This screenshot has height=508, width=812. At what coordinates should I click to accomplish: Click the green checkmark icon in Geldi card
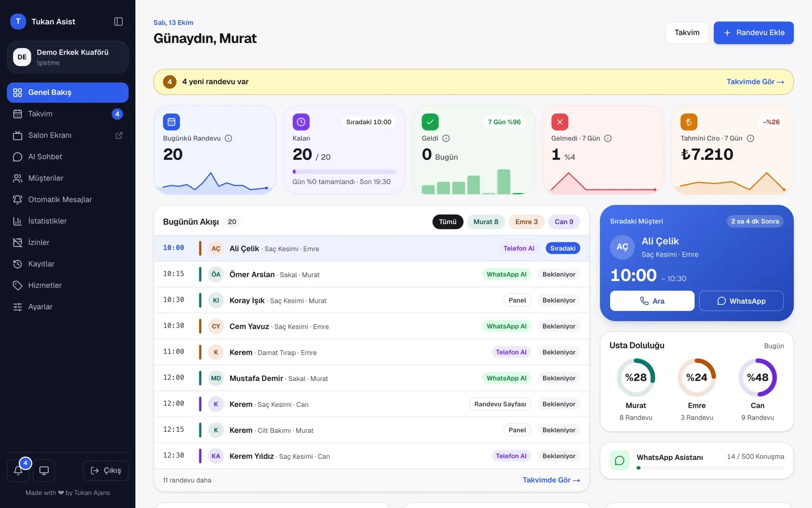pyautogui.click(x=430, y=122)
